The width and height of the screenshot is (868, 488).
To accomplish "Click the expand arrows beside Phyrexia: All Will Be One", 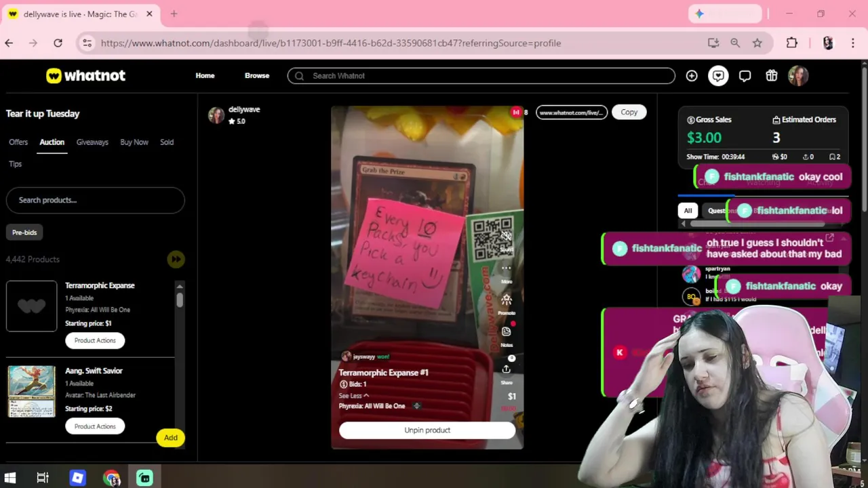I will (416, 406).
